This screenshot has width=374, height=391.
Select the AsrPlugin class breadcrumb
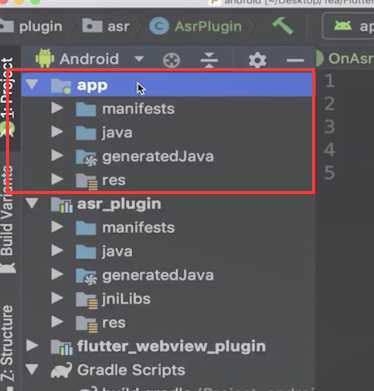coord(196,26)
